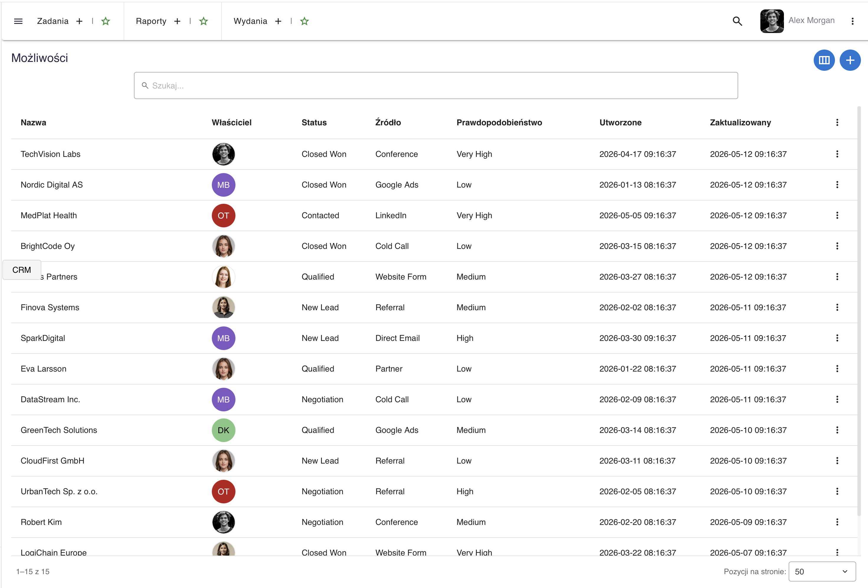Open the hamburger navigation menu
Viewport: 868px width, 588px height.
click(18, 21)
